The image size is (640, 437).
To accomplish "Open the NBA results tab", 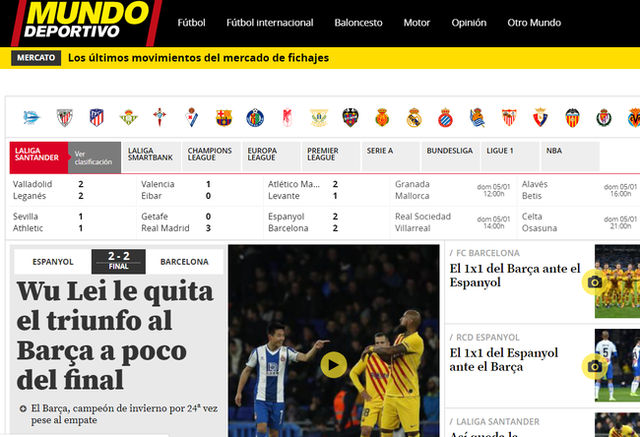I will click(553, 151).
